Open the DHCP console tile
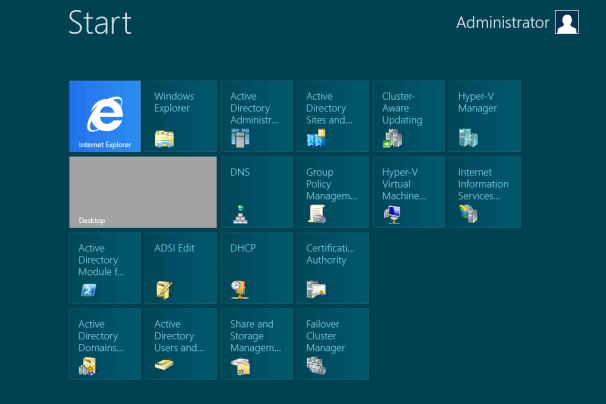The width and height of the screenshot is (606, 404). (257, 268)
